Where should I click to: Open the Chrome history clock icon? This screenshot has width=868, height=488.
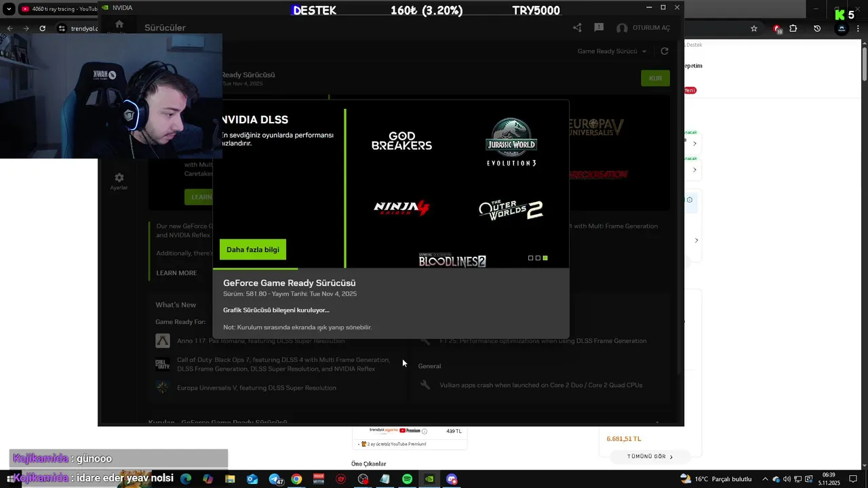tap(817, 28)
